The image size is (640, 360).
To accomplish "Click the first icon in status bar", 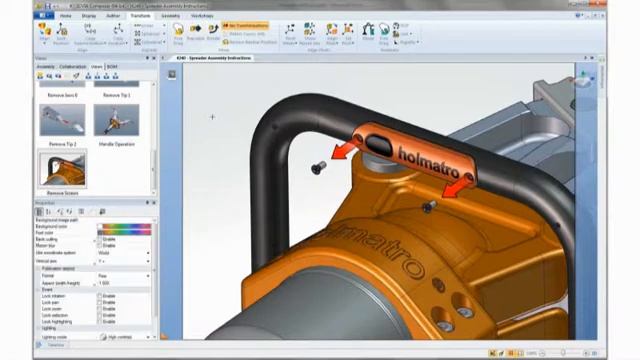I will coord(493,353).
